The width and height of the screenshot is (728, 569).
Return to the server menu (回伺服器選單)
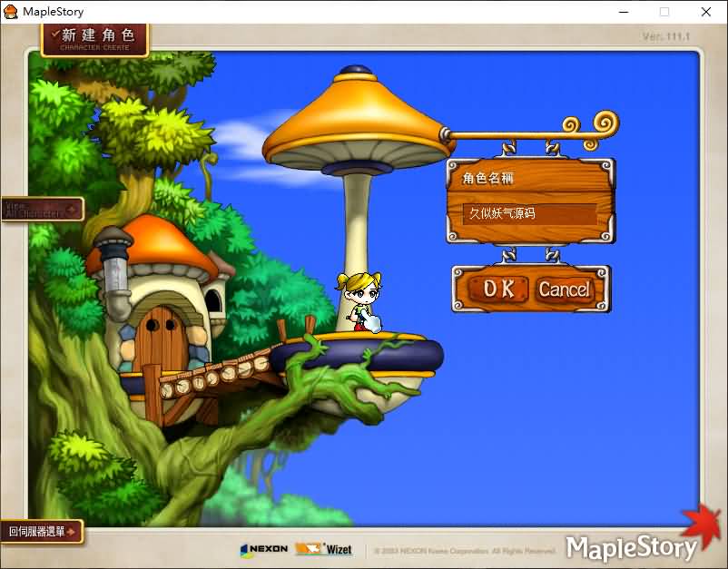click(43, 532)
